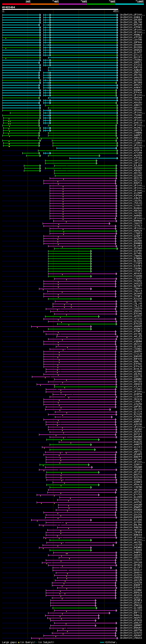Open hit UniRef100_B8AWA2
The image size is (146, 644).
(x=131, y=90)
